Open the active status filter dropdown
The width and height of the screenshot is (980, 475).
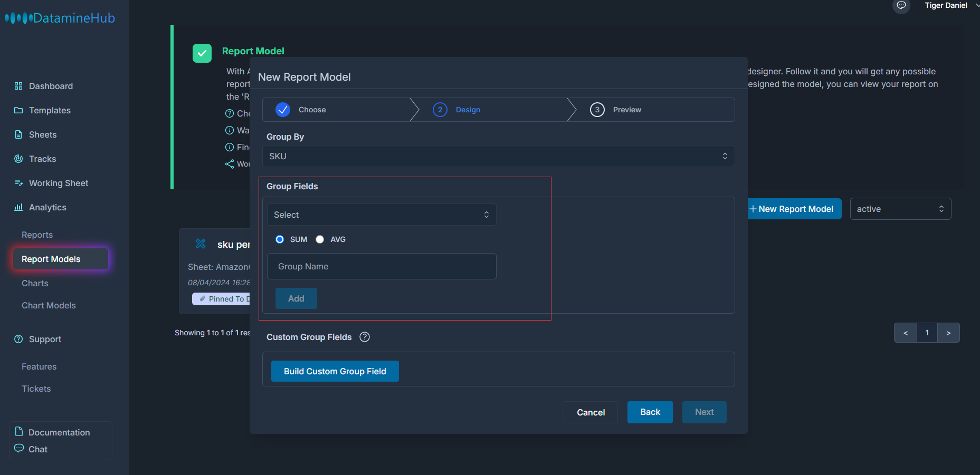pyautogui.click(x=900, y=209)
